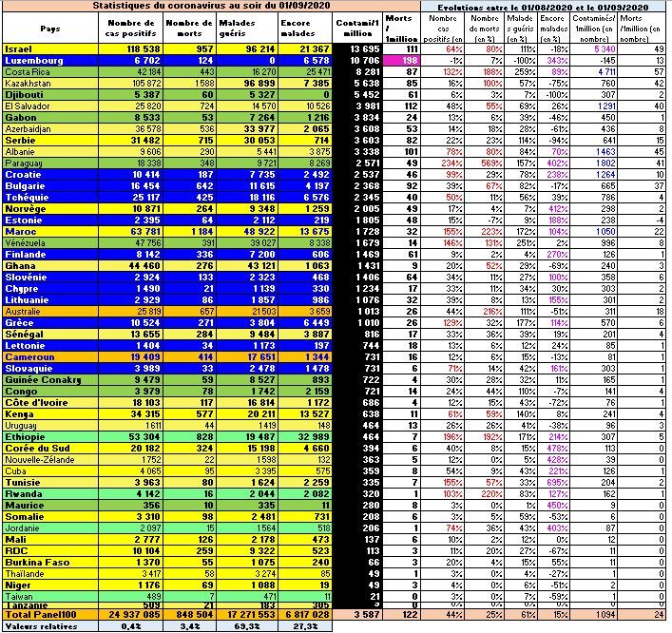The image size is (672, 633).
Task: Select the Nouvelle-Zélande cell
Action: click(50, 459)
